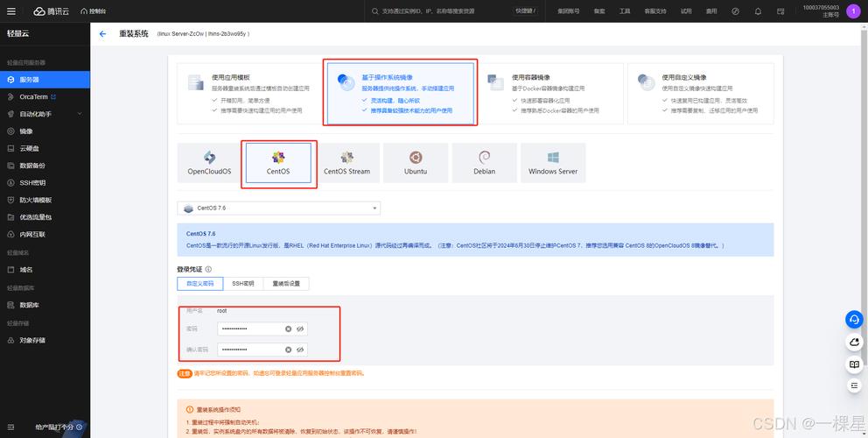The image size is (868, 438).
Task: Go back using the blue back arrow
Action: click(102, 34)
